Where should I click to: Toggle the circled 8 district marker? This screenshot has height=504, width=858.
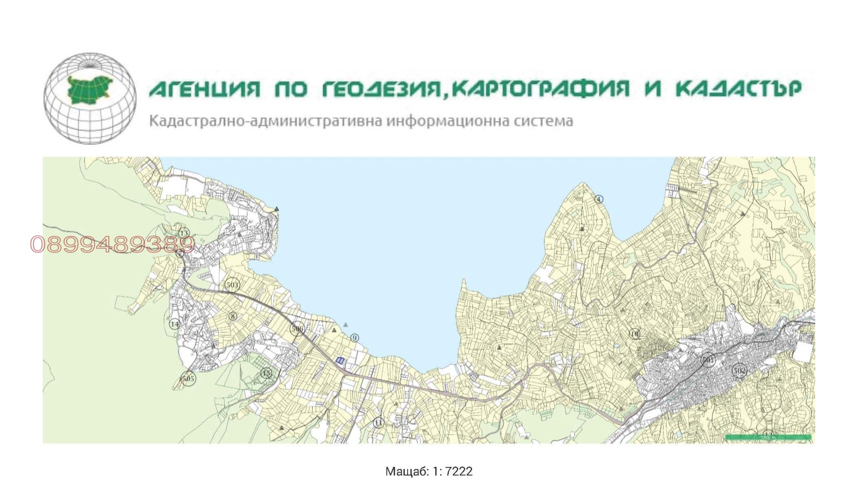(233, 316)
